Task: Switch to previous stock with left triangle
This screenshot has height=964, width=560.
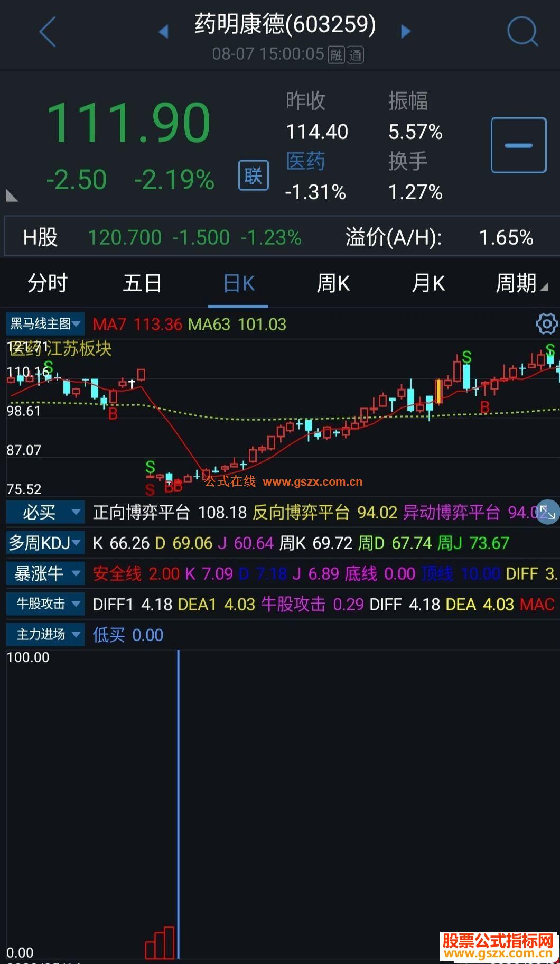Action: 164,32
